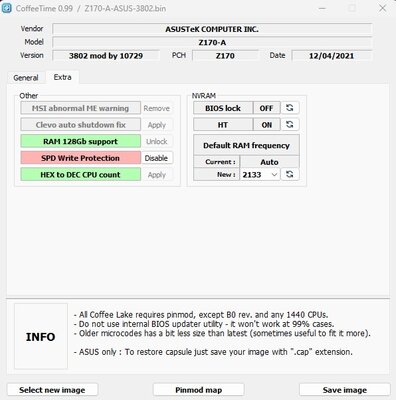Image resolution: width=396 pixels, height=400 pixels.
Task: Click the Date field 12/04/2021
Action: point(331,56)
